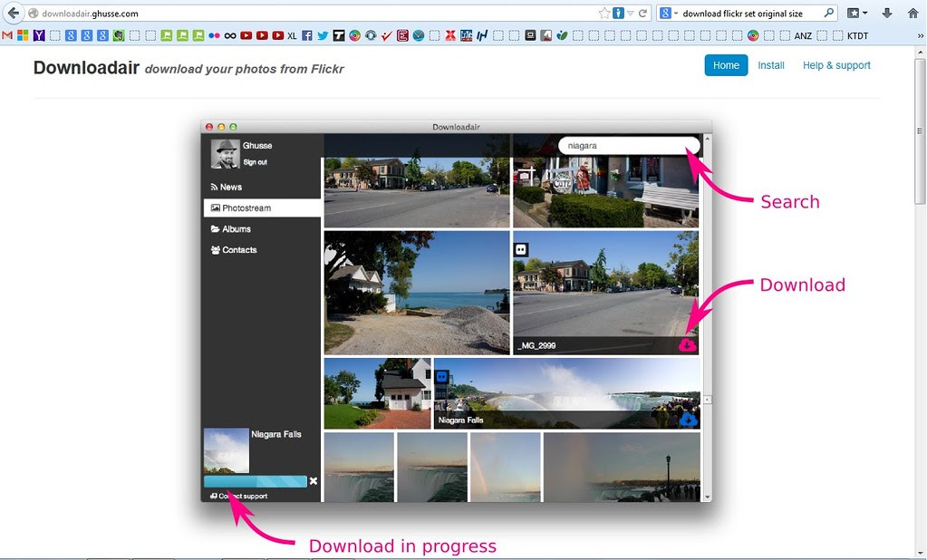Open the infinity symbol bookmark
The height and width of the screenshot is (560, 927).
230,35
